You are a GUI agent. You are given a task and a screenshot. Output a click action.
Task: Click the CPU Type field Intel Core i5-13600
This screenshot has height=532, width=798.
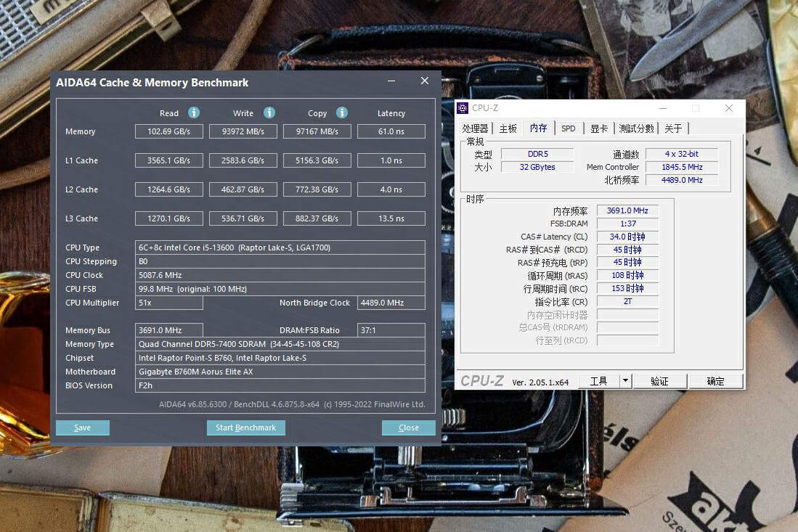(x=280, y=247)
